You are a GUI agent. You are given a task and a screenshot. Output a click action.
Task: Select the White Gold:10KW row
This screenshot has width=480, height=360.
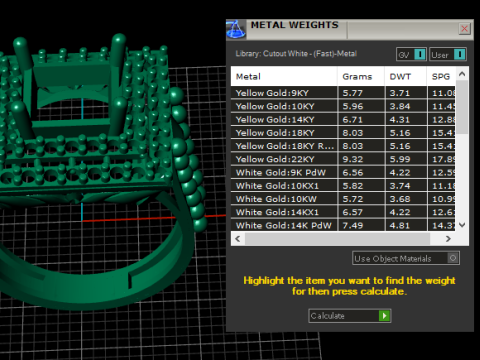343,199
